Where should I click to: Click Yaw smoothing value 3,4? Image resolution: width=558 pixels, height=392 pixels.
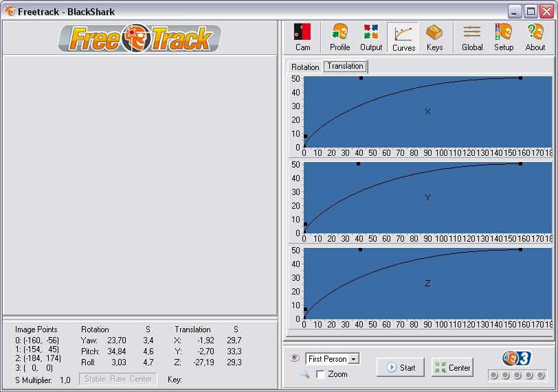pos(148,340)
